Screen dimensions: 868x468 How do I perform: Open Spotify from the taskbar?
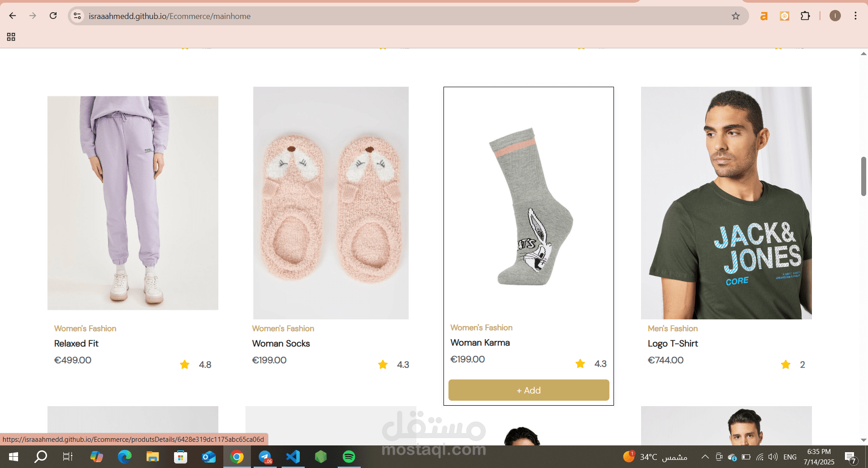[349, 457]
